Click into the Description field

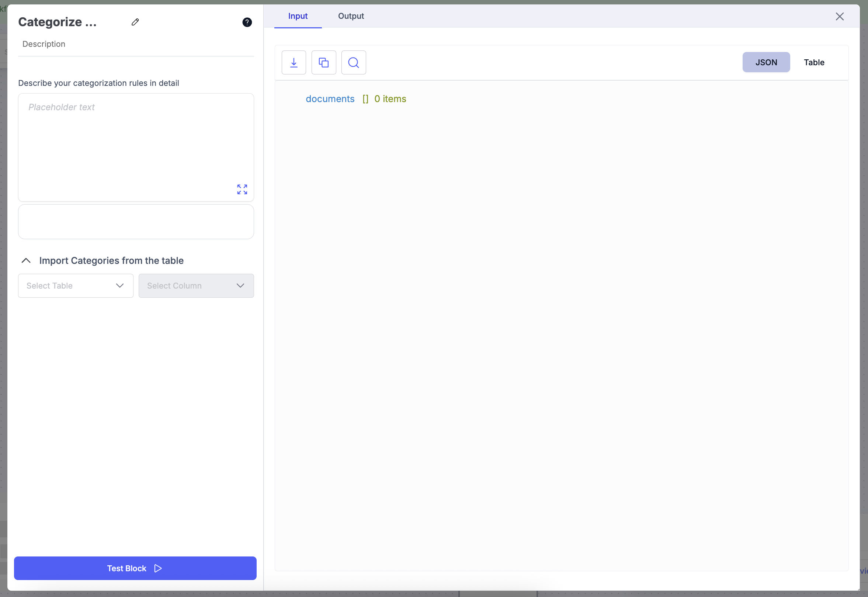pyautogui.click(x=135, y=44)
